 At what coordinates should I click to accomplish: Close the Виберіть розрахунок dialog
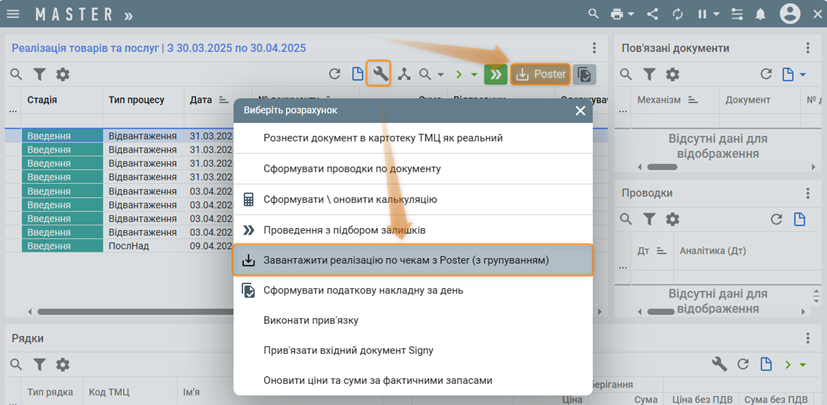(580, 110)
